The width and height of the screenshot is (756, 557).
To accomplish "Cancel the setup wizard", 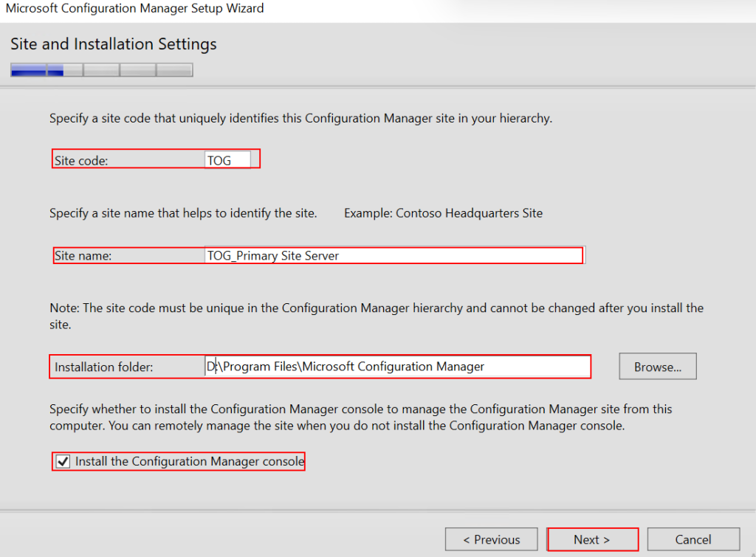I will tap(693, 539).
